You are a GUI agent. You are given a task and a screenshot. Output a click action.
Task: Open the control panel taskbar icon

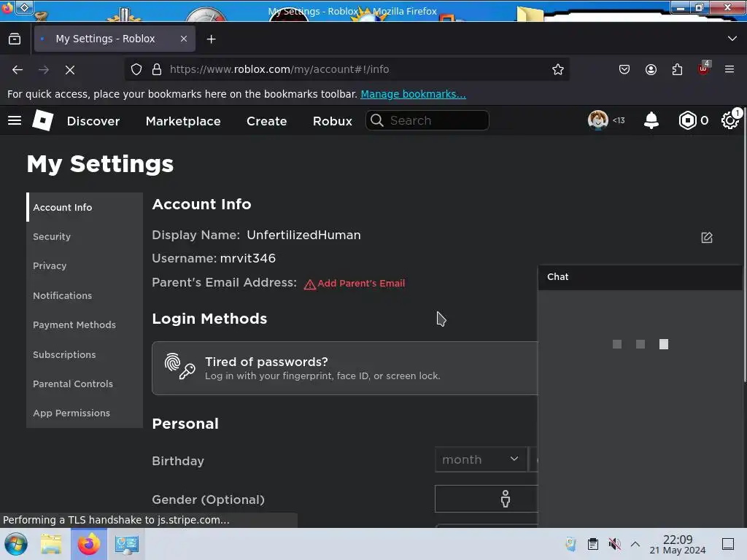click(127, 544)
